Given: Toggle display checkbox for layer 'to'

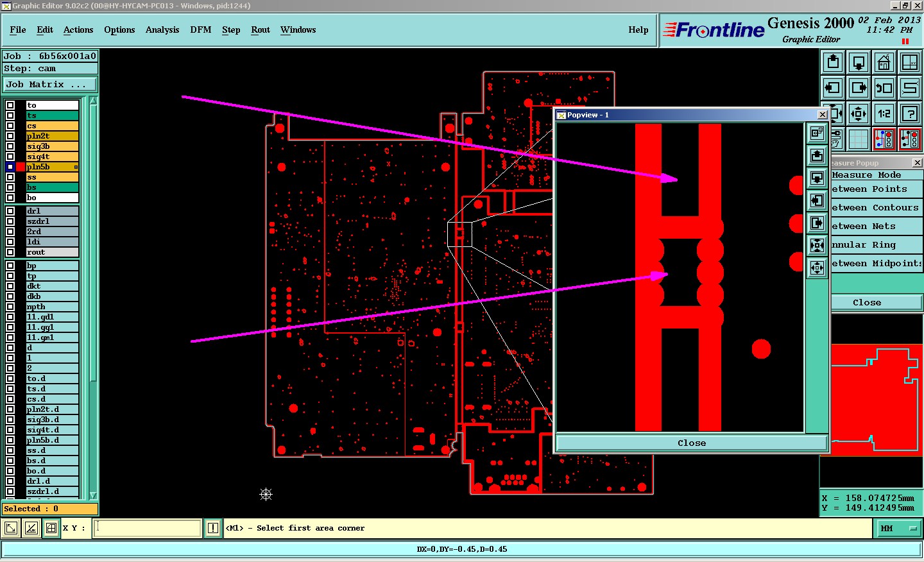Looking at the screenshot, I should point(10,105).
